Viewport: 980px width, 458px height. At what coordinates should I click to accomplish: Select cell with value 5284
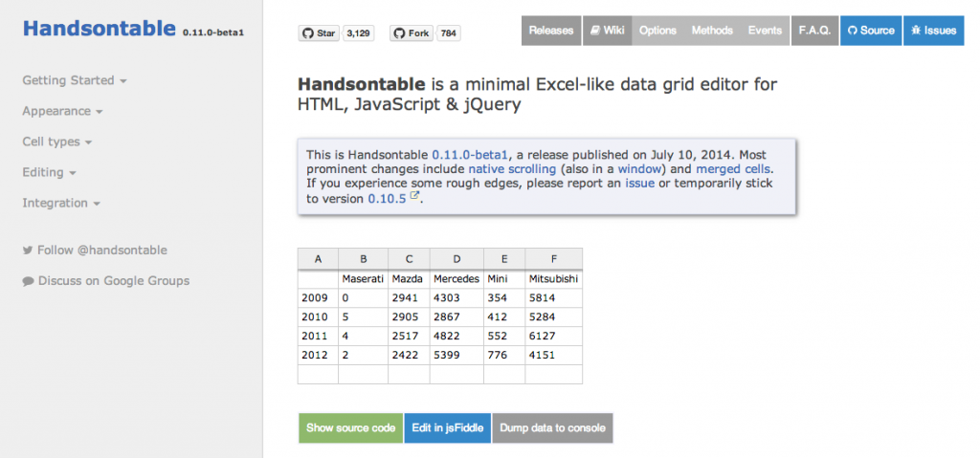[554, 317]
